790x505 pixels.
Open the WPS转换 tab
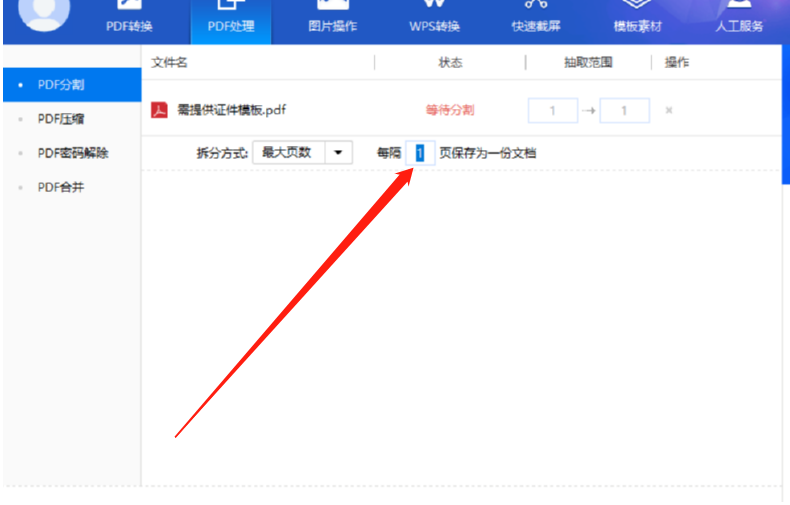pyautogui.click(x=434, y=20)
